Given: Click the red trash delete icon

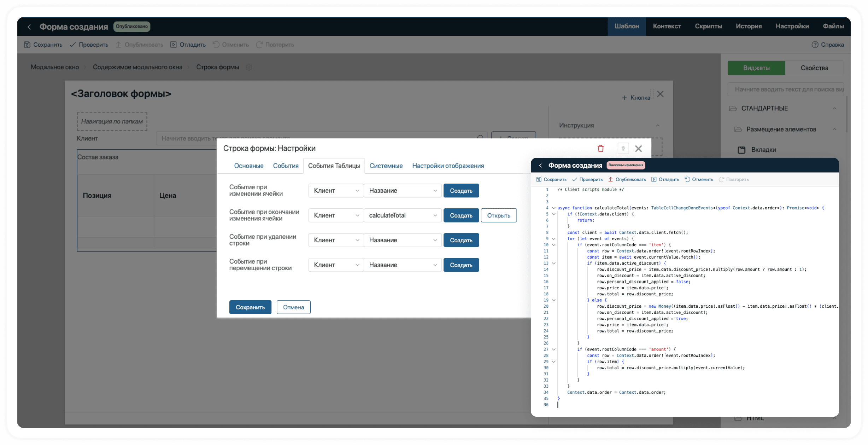Looking at the screenshot, I should click(x=600, y=149).
